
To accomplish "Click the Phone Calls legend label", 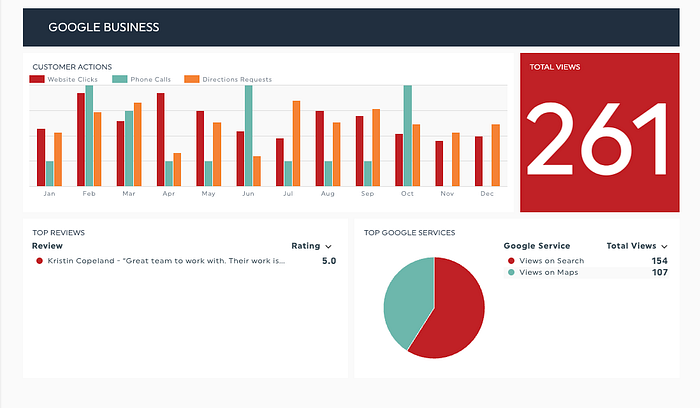I will pos(150,79).
